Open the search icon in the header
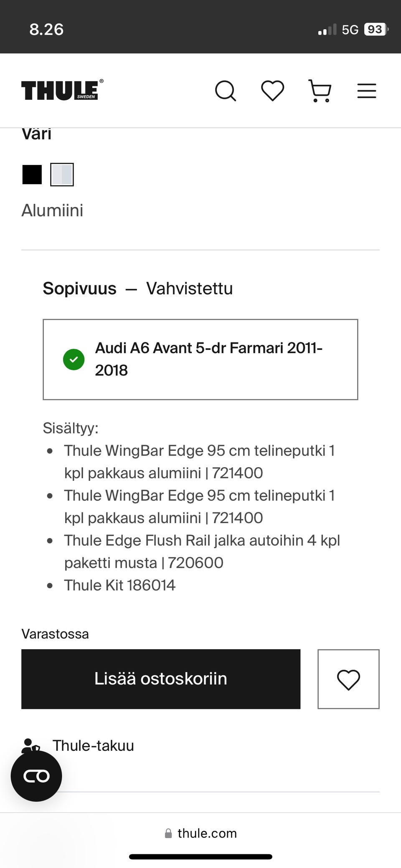Screen dimensions: 401x868 click(226, 91)
